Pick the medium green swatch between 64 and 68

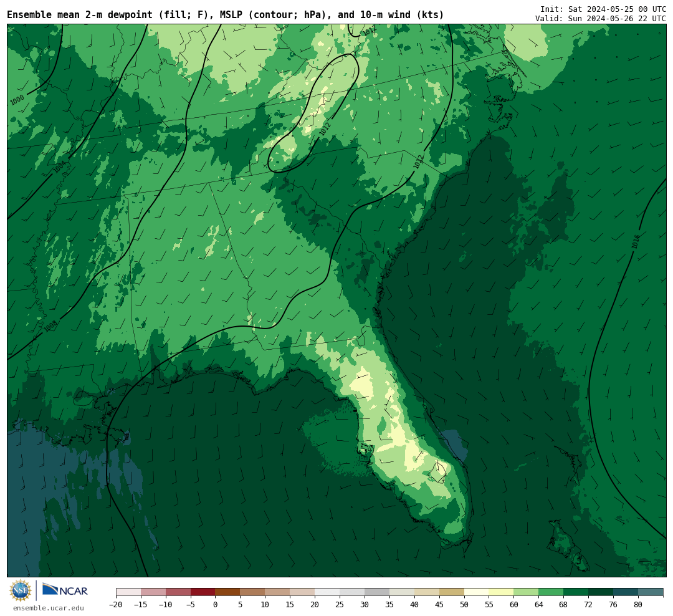551,592
